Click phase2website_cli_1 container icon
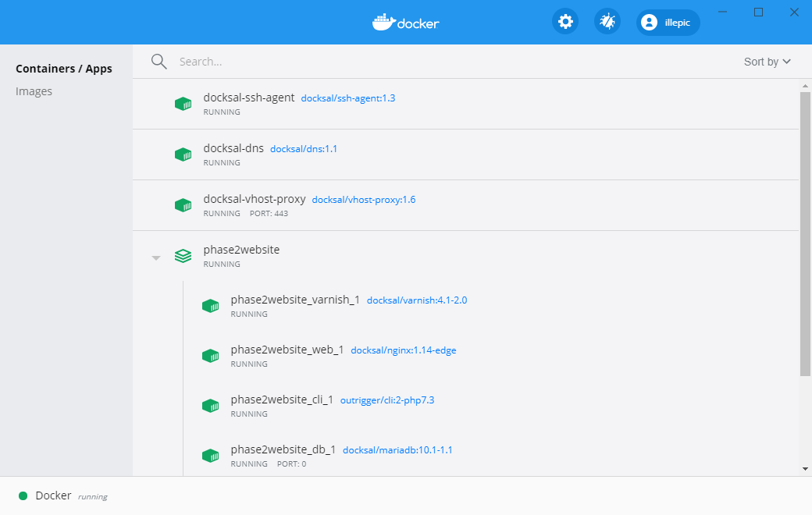 click(x=210, y=406)
